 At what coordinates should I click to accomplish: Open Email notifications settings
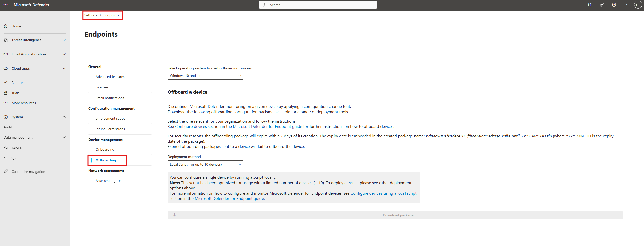point(110,98)
